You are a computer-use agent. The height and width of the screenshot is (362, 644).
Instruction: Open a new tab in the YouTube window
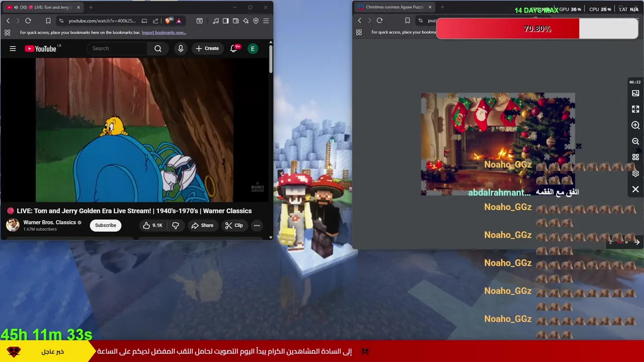91,8
